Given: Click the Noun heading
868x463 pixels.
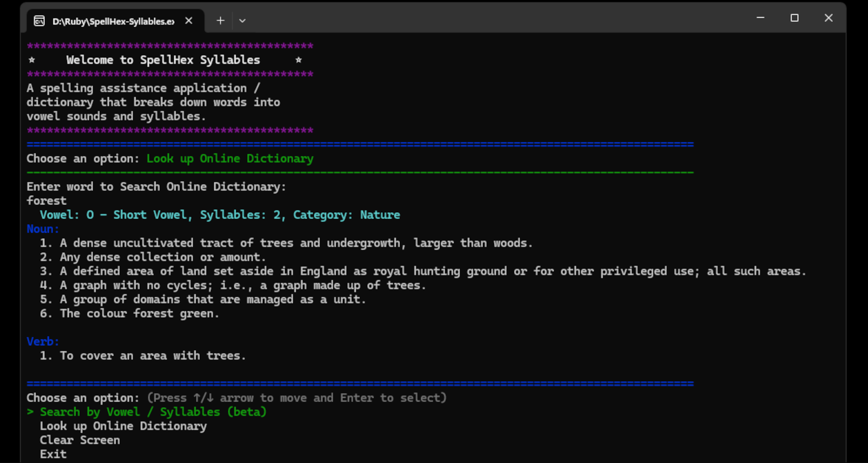Looking at the screenshot, I should 43,229.
